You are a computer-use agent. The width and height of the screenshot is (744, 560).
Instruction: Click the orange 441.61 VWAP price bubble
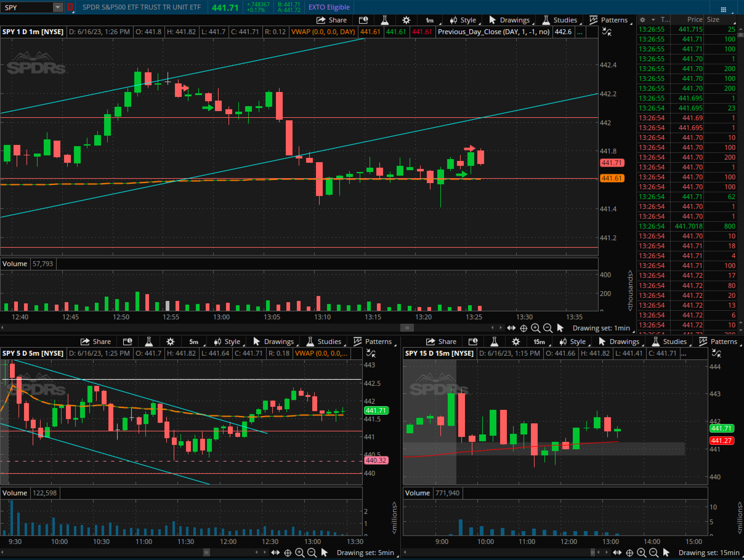(612, 178)
